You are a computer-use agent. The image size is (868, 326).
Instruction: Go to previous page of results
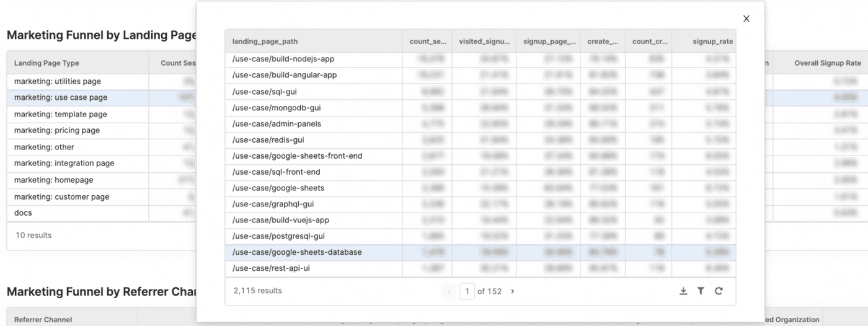click(449, 291)
